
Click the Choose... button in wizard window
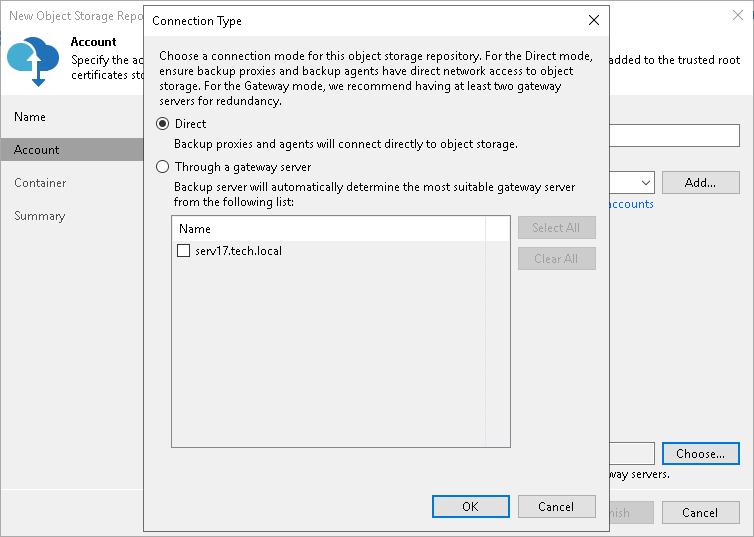(700, 453)
